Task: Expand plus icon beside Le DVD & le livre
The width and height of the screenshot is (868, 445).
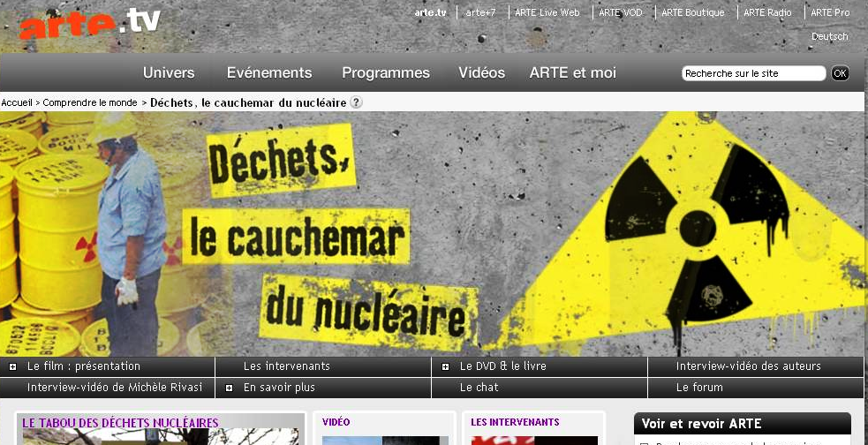Action: click(x=445, y=367)
